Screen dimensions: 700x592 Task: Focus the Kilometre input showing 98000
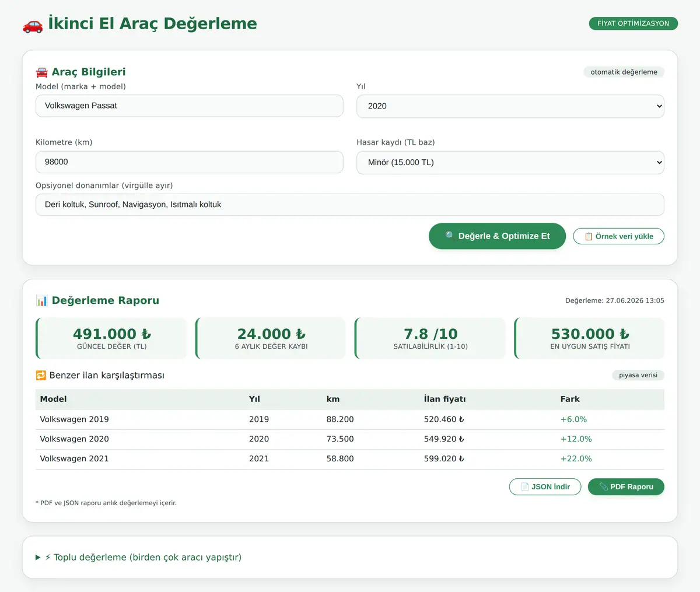click(190, 162)
